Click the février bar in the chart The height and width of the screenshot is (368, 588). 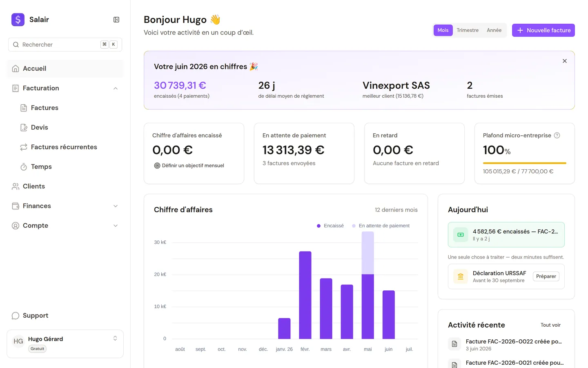click(x=305, y=295)
